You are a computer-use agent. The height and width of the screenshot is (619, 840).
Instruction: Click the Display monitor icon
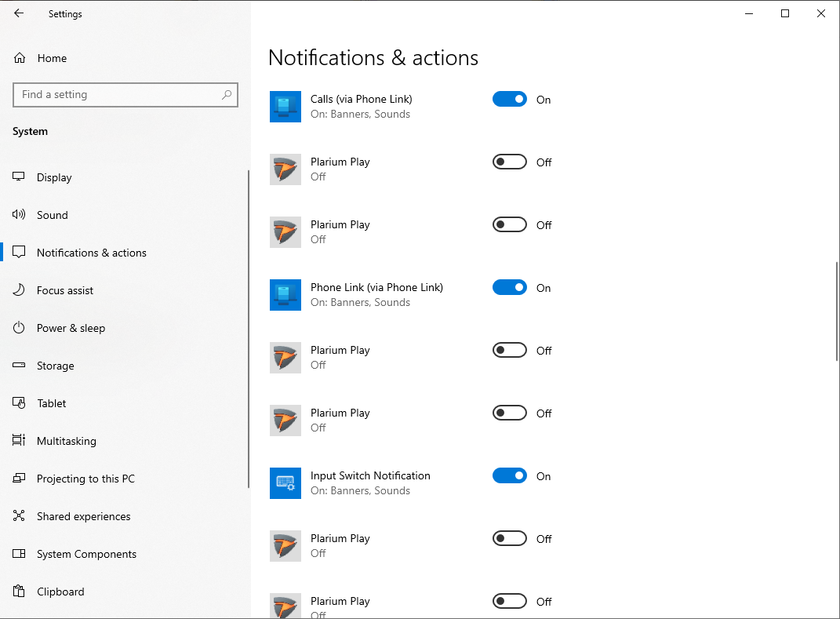pos(20,177)
